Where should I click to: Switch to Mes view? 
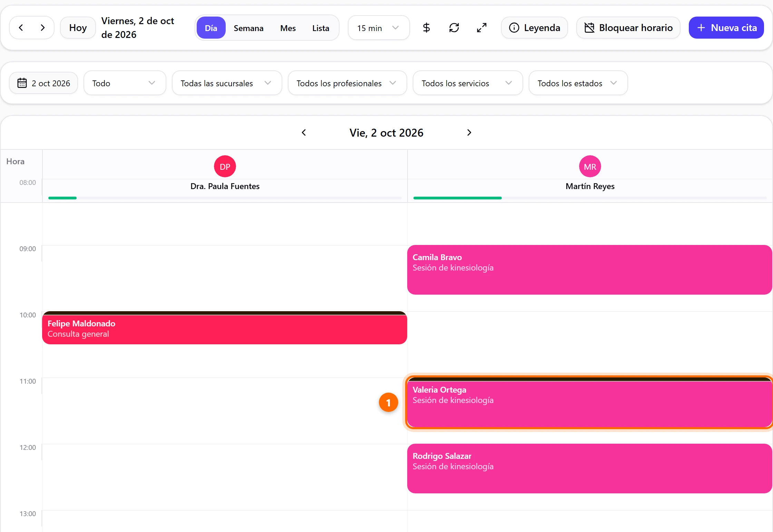[288, 28]
